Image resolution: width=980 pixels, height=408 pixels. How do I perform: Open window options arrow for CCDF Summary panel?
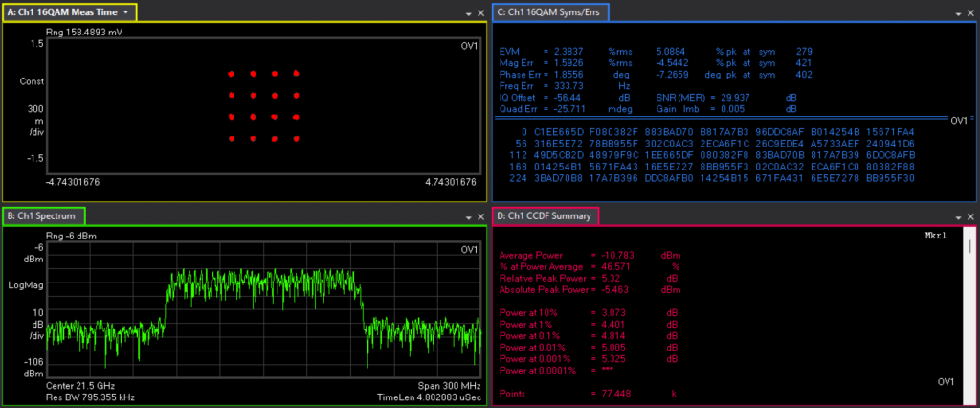point(959,217)
